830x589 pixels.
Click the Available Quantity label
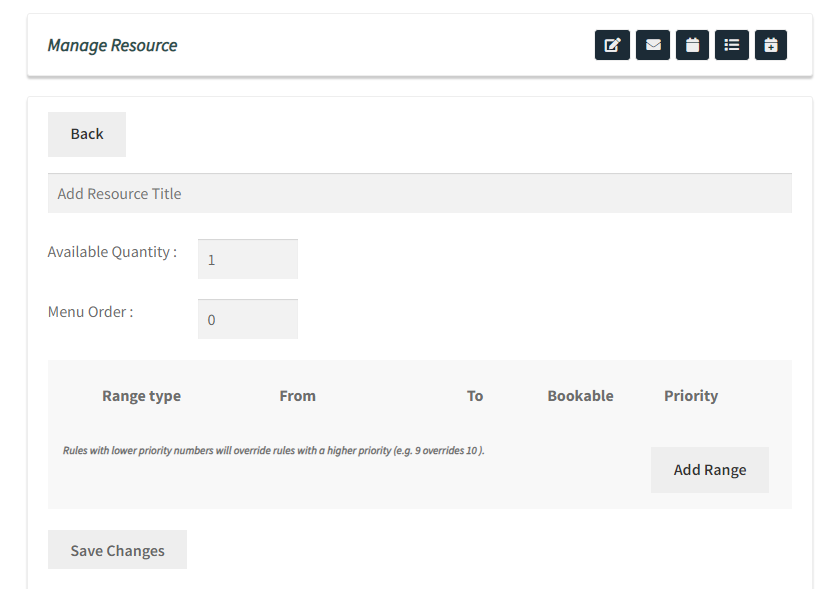112,252
